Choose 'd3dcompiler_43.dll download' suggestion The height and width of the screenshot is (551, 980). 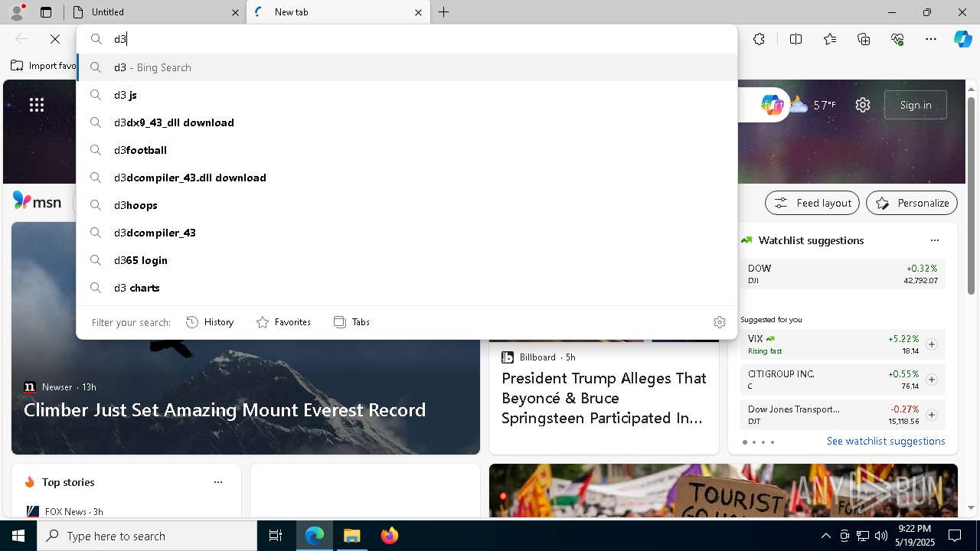pos(407,178)
